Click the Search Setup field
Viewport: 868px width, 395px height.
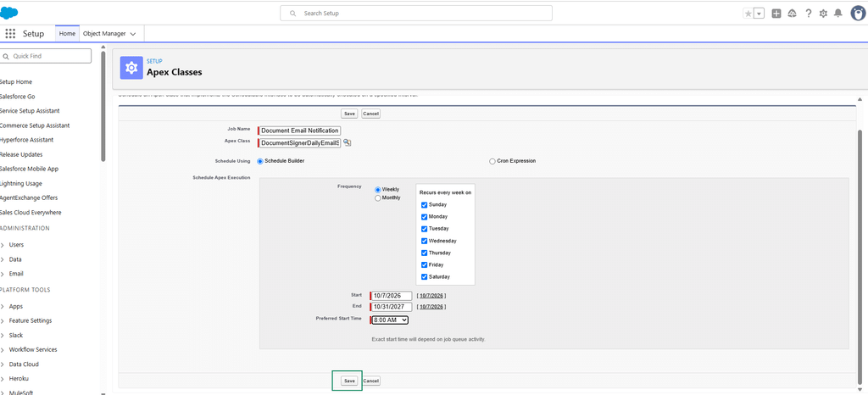pos(416,14)
